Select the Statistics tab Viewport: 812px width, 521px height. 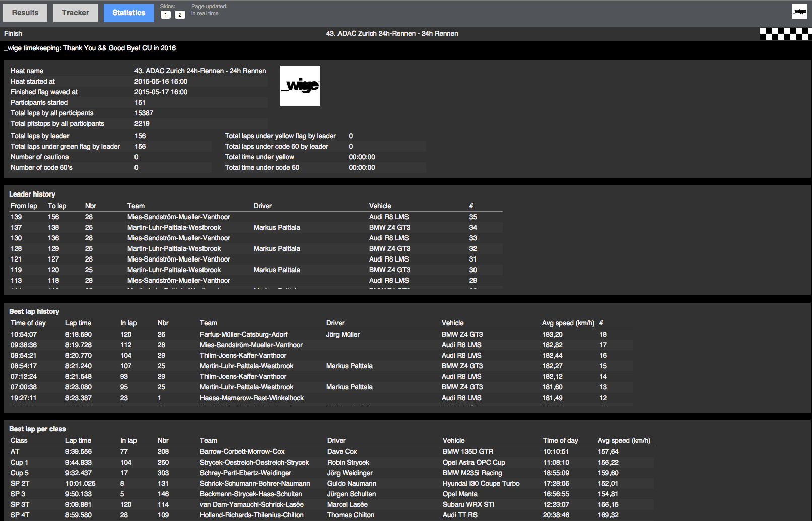click(128, 13)
